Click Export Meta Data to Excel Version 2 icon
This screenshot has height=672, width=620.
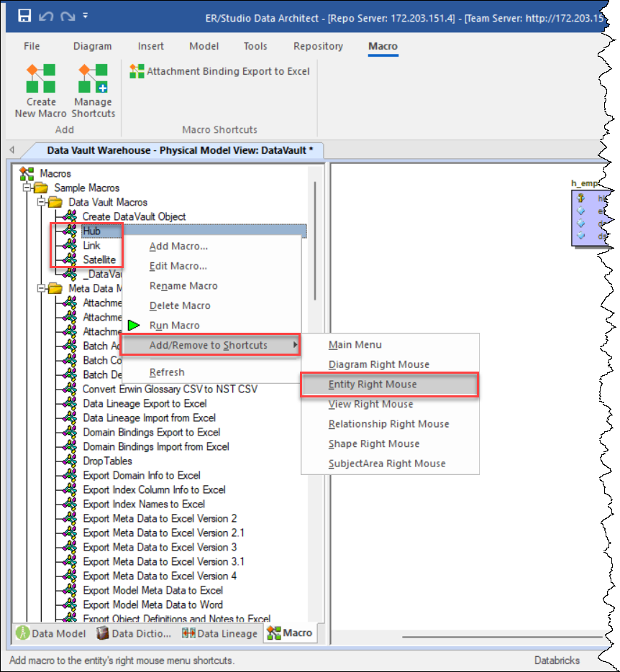(70, 518)
